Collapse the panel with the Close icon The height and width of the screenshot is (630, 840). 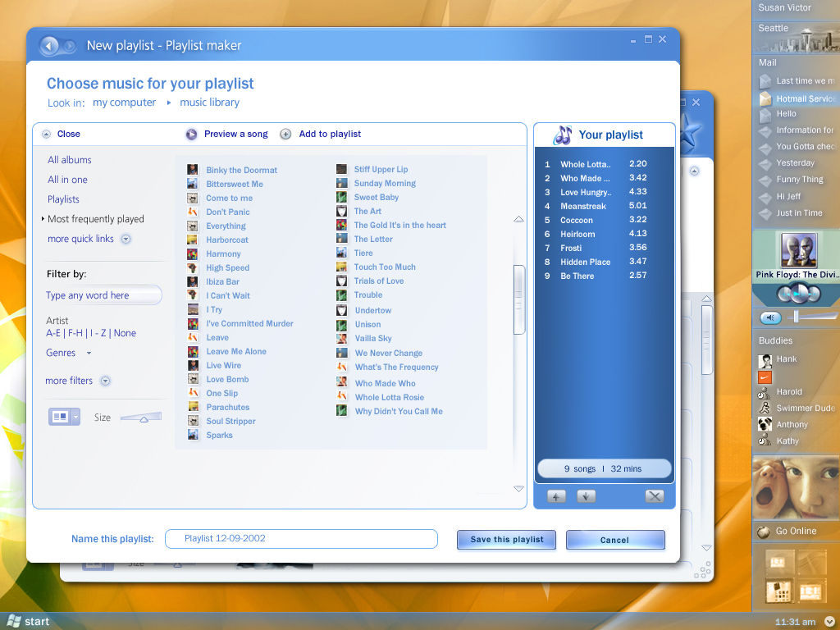pyautogui.click(x=47, y=134)
